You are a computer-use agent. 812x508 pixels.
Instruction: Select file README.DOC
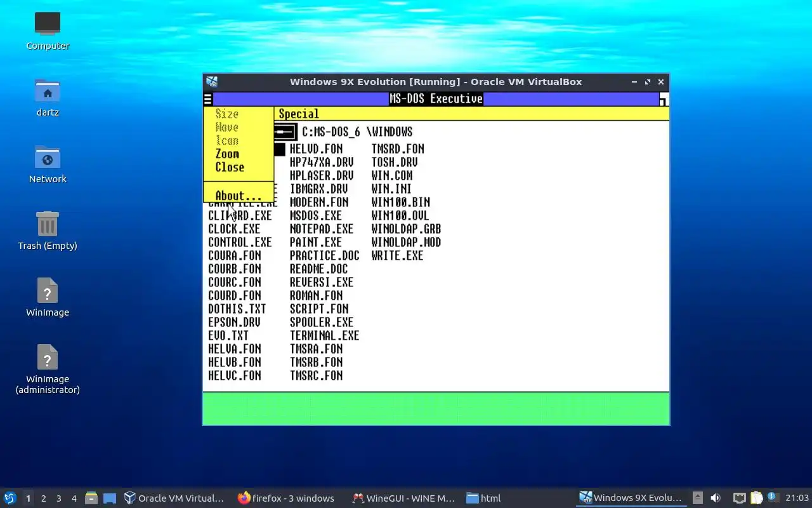click(x=319, y=269)
